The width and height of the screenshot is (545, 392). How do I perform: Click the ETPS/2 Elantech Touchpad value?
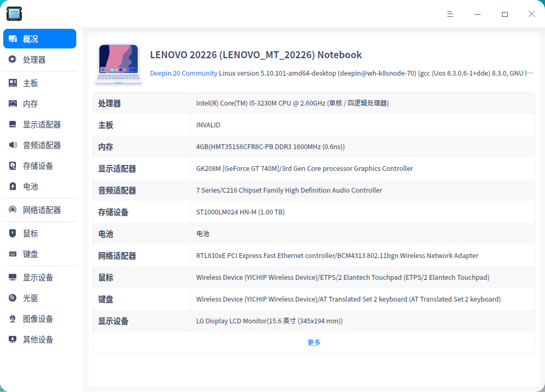pos(343,278)
